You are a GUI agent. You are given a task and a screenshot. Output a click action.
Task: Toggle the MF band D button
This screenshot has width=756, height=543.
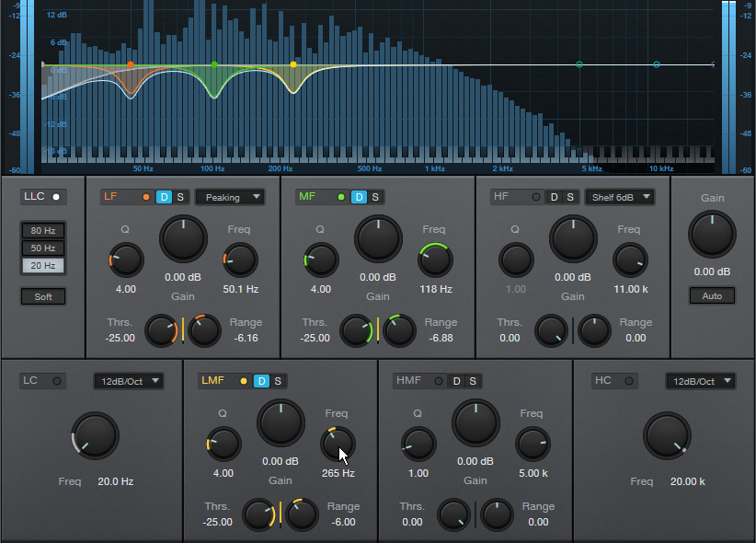tap(359, 197)
